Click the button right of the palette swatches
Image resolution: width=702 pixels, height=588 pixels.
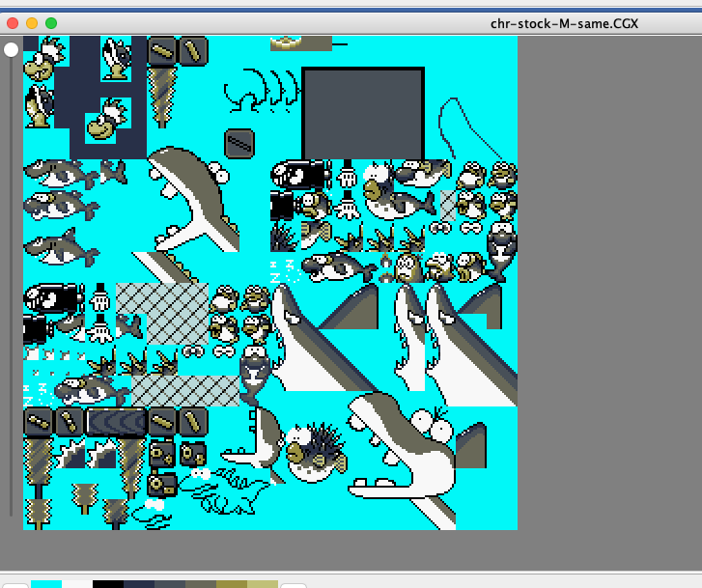(294, 583)
